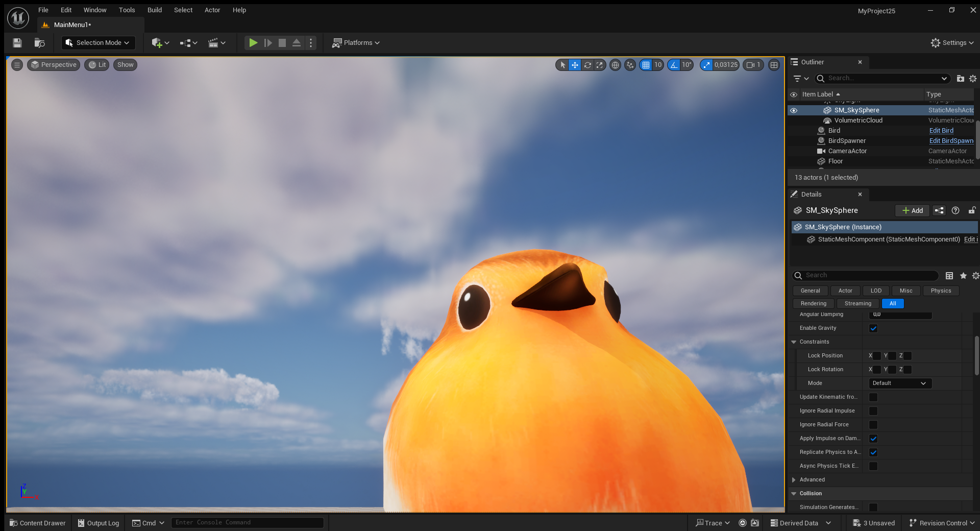Toggle scale snapping in viewport
The width and height of the screenshot is (980, 531).
(x=706, y=65)
